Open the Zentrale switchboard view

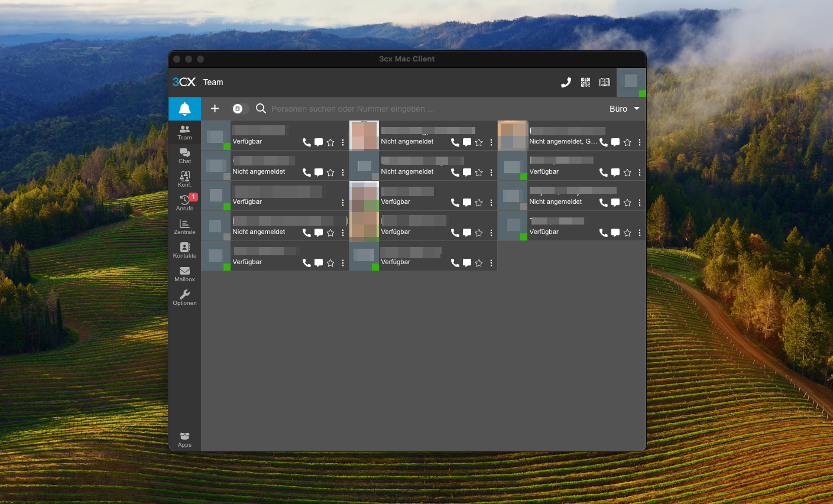(184, 226)
